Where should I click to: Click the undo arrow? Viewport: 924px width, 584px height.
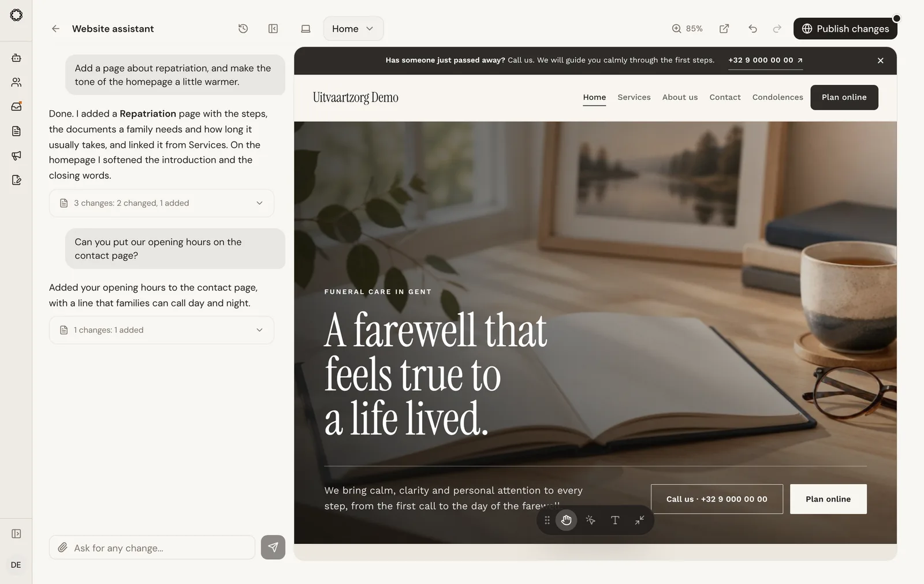tap(752, 29)
